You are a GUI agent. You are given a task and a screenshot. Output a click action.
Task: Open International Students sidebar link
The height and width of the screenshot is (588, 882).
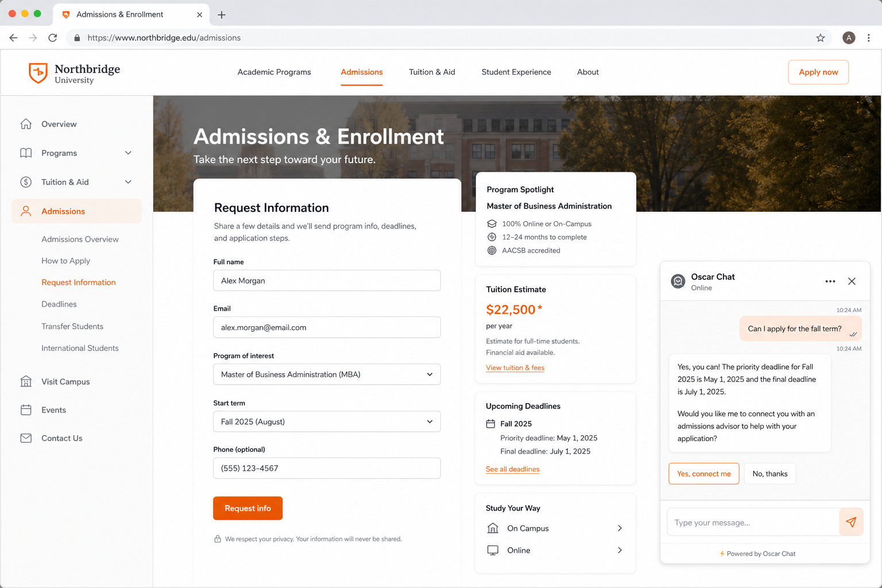point(80,348)
